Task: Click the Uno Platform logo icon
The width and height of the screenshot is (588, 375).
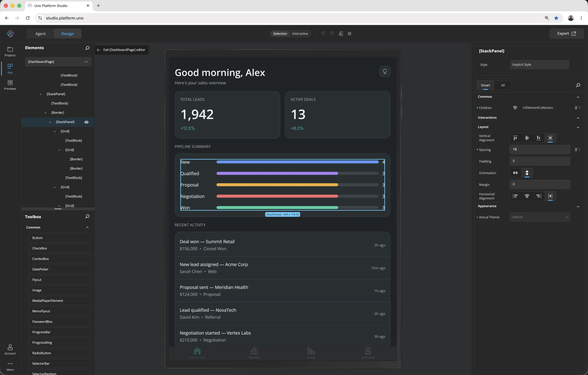Action: 10,33
